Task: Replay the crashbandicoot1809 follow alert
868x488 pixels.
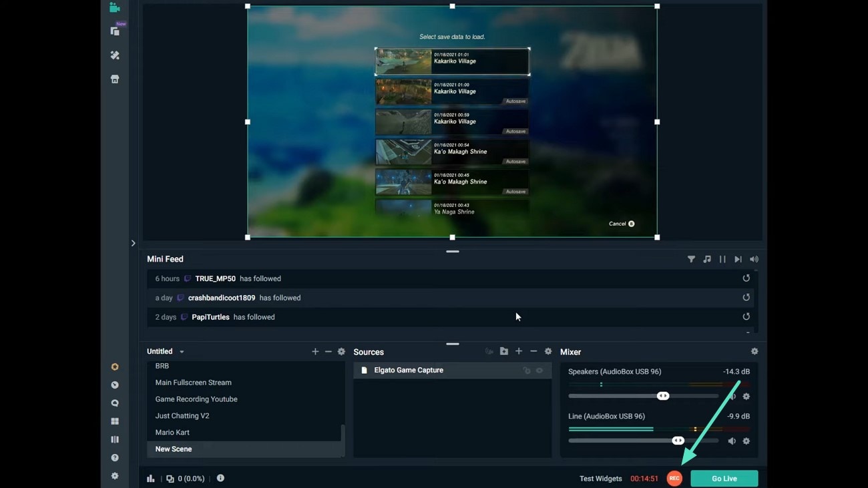Action: click(746, 298)
